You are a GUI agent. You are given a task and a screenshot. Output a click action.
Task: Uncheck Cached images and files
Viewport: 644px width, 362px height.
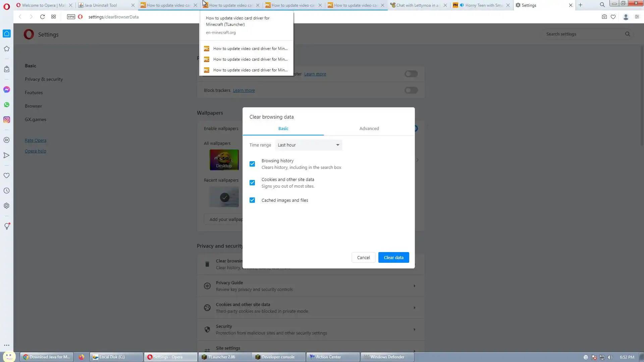coord(252,200)
